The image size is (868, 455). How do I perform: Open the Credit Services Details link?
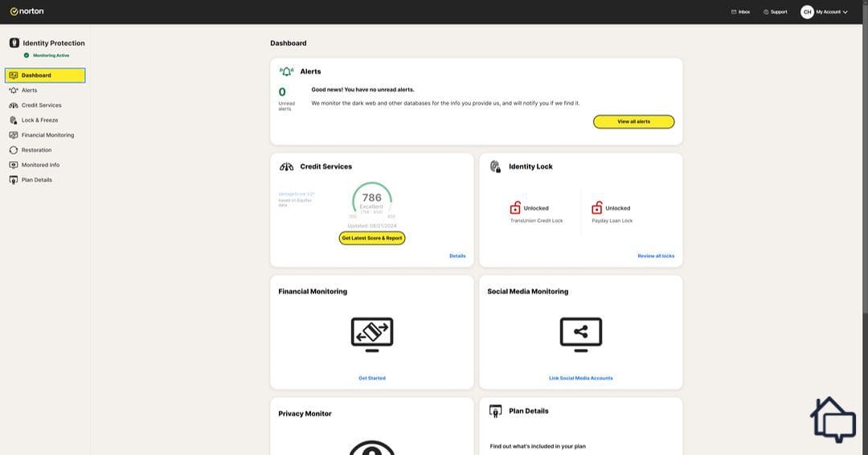(457, 256)
